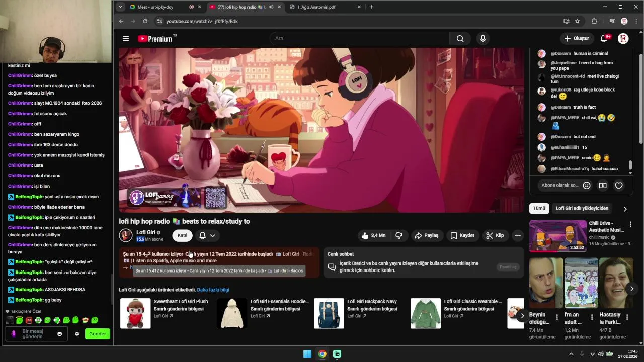Open Lofi Girl channel name link

point(146,232)
